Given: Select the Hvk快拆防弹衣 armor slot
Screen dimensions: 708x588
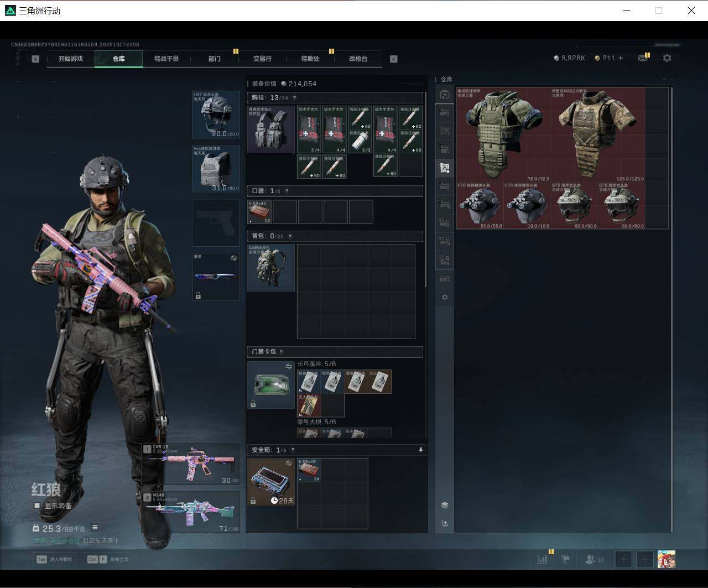Looking at the screenshot, I should (216, 169).
